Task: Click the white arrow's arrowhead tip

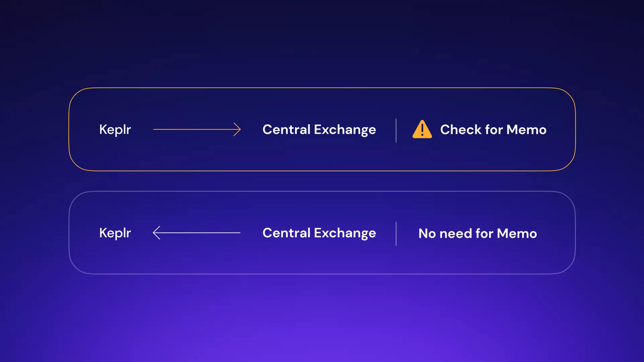Action: click(x=154, y=233)
